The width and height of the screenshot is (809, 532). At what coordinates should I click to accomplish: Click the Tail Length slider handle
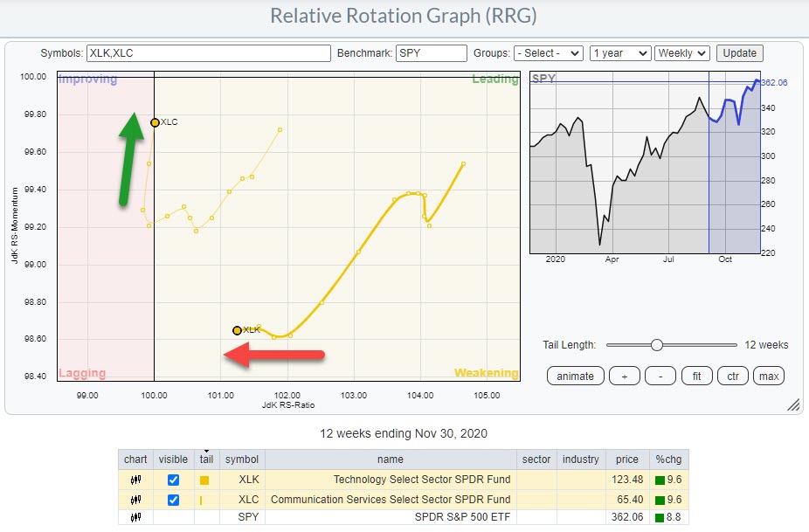point(657,344)
